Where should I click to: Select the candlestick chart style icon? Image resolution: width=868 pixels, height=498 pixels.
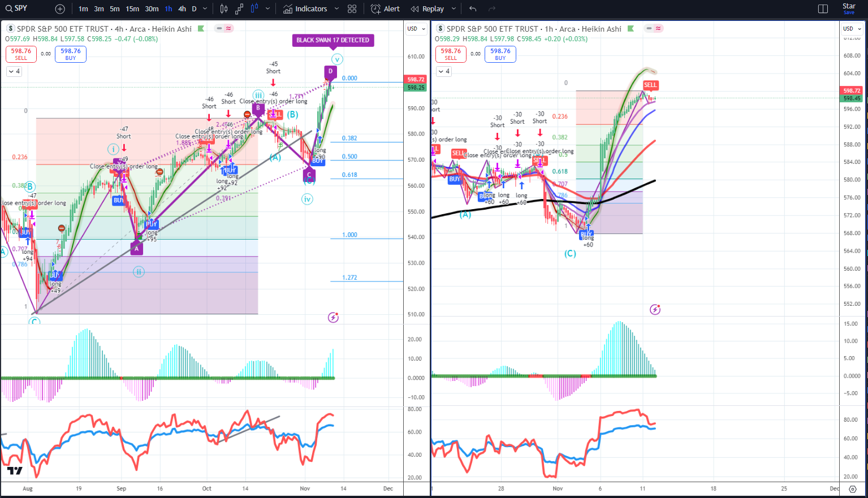(224, 9)
